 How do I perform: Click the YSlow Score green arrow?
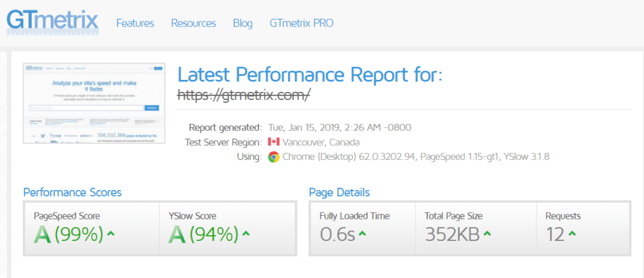(x=246, y=233)
